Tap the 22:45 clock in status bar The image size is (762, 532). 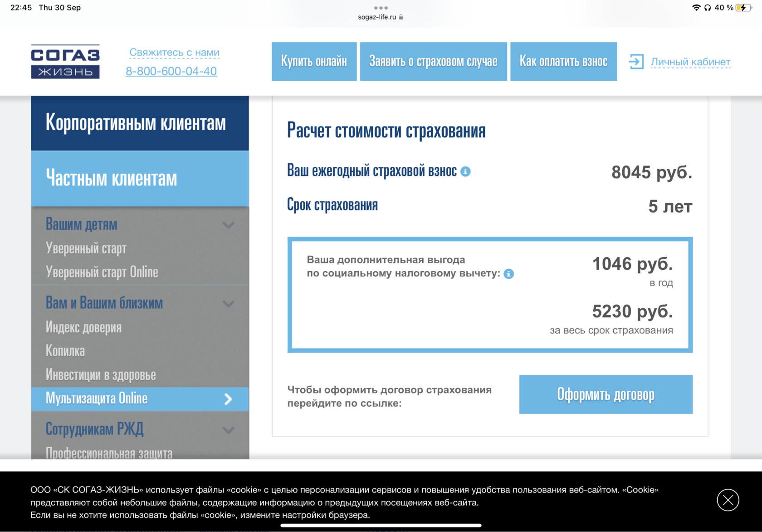21,8
